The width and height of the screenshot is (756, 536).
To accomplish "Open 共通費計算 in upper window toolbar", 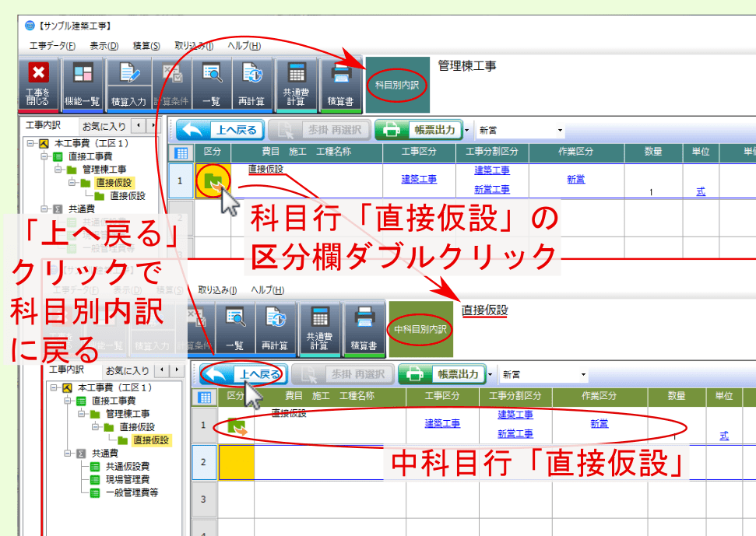I will coord(296,83).
